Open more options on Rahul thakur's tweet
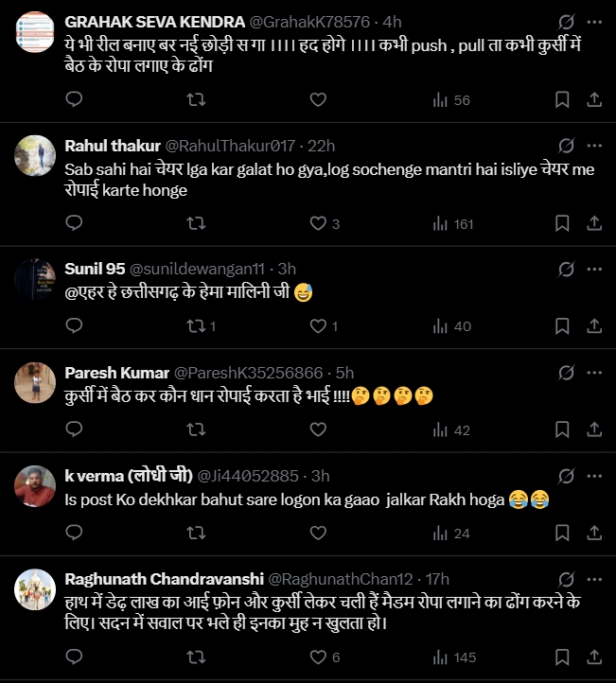Viewport: 616px width, 683px height. [x=594, y=145]
